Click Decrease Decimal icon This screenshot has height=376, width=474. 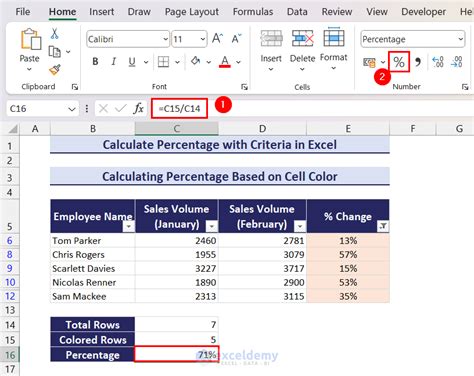point(456,62)
